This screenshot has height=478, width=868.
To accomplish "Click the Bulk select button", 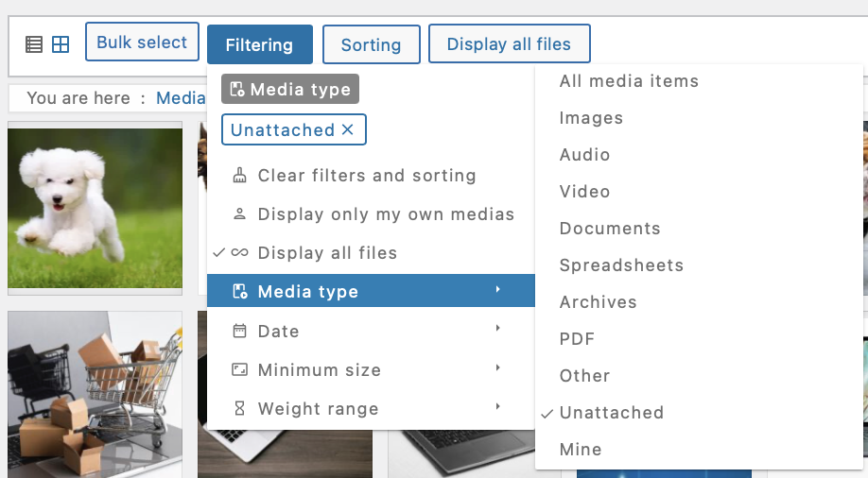I will click(142, 43).
